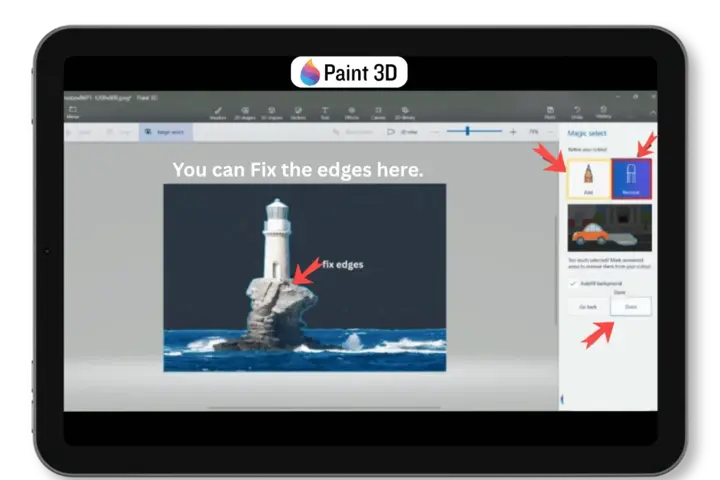
Task: Toggle the Autofill background checkbox
Action: 572,284
